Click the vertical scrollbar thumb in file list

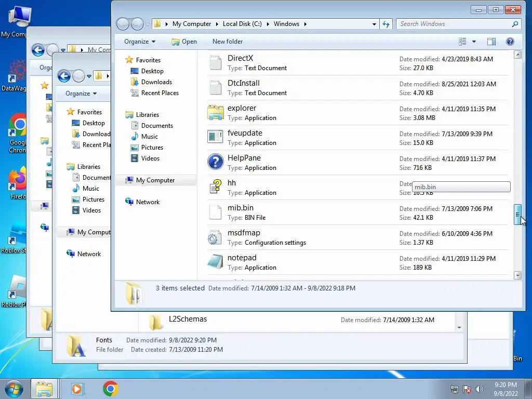click(517, 215)
